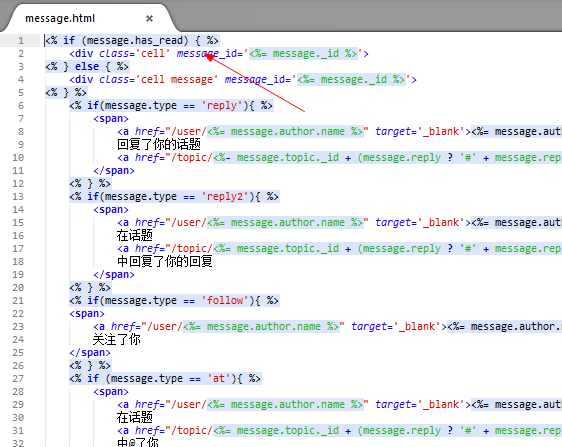
Task: Click the closing brace tag on line 20
Action: pyautogui.click(x=90, y=288)
